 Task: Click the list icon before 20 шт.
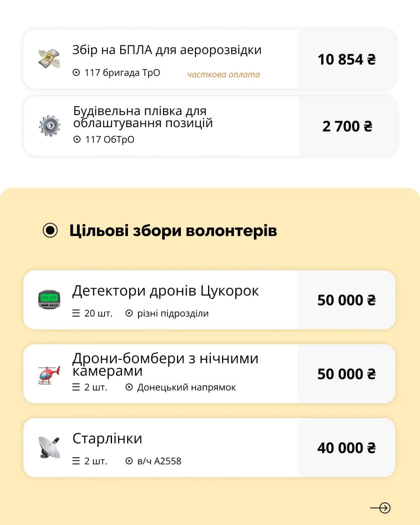coord(76,313)
